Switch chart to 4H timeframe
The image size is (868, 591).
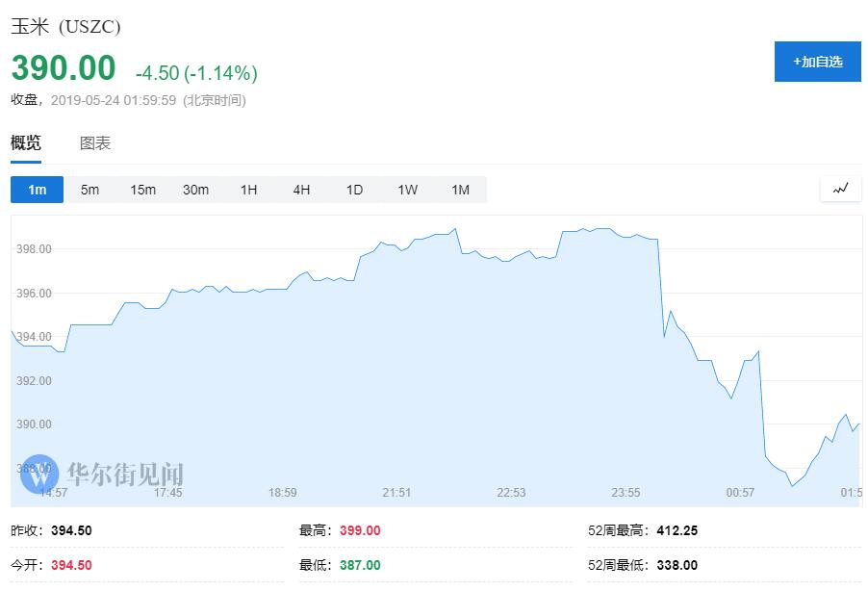click(301, 190)
